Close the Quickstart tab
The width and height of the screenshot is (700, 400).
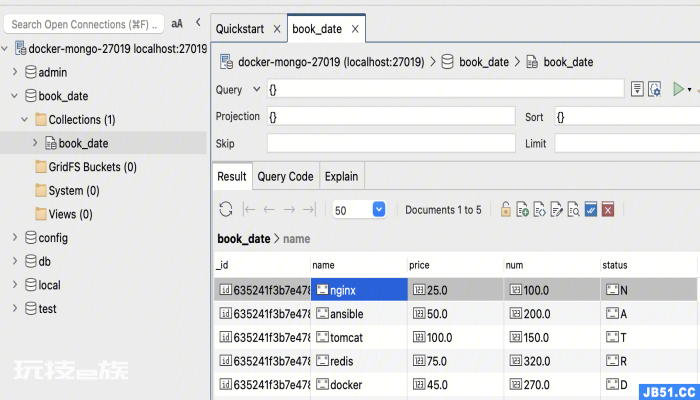click(277, 29)
